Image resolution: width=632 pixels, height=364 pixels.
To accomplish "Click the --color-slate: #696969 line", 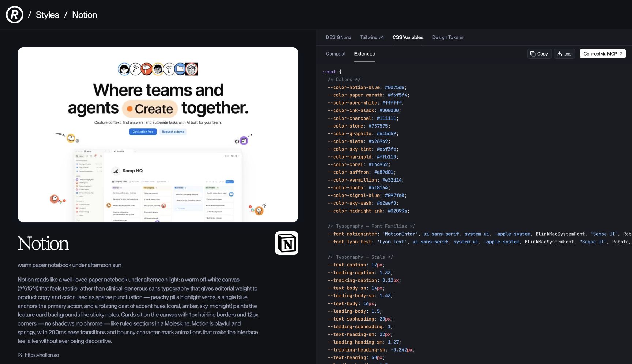I will (359, 141).
